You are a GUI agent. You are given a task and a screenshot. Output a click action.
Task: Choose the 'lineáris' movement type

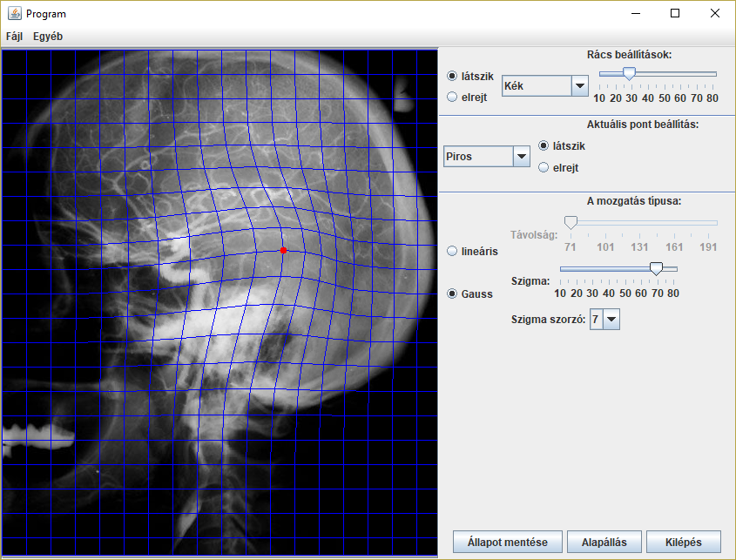click(452, 251)
